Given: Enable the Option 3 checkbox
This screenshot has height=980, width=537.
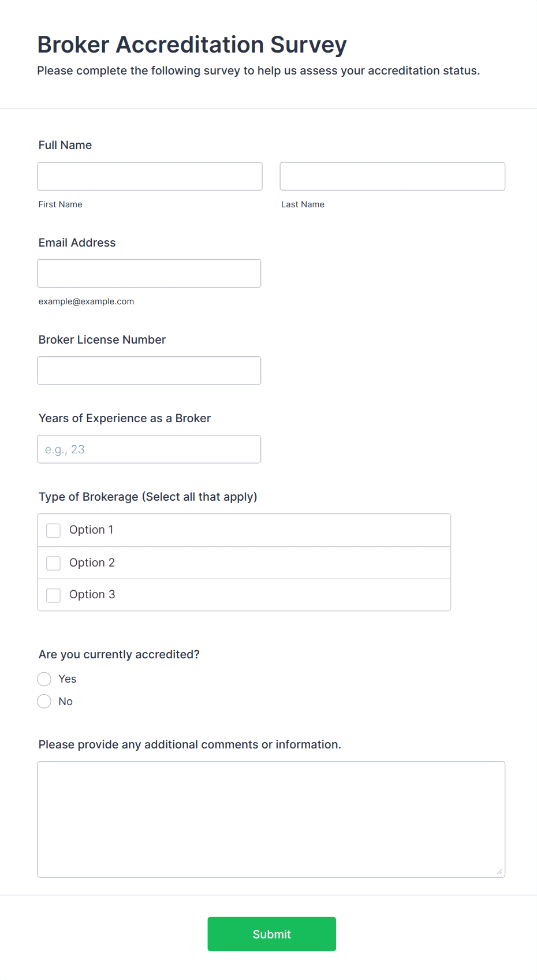Looking at the screenshot, I should [x=54, y=595].
